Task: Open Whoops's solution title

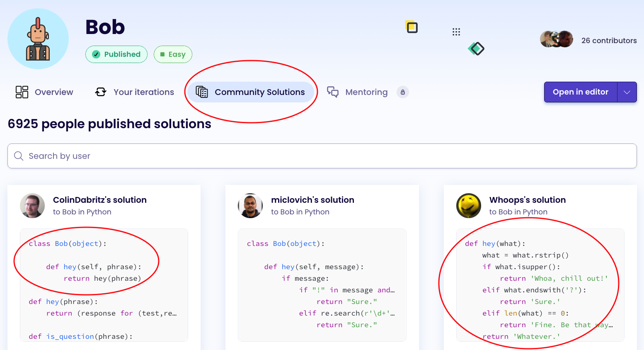Action: click(528, 200)
